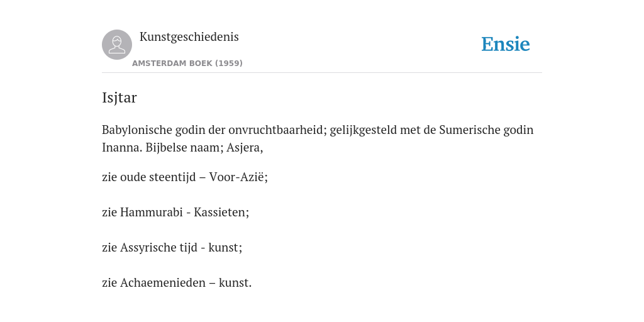The height and width of the screenshot is (322, 644).
Task: Click 'kunst;' after Assyrische tijd
Action: (x=226, y=248)
